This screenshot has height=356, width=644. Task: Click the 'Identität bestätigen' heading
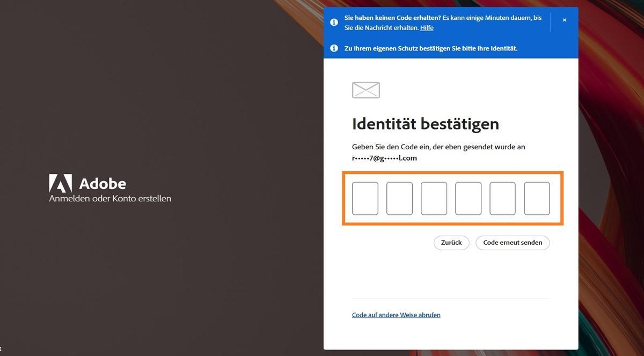[425, 123]
